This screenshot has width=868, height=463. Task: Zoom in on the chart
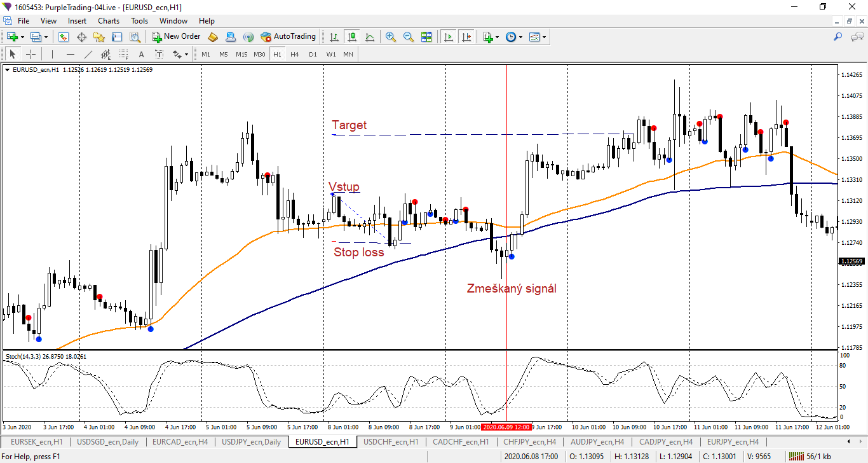click(x=390, y=37)
